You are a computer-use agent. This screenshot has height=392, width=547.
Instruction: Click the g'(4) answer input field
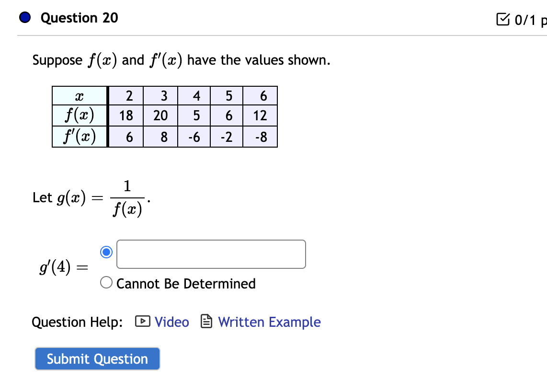tap(211, 254)
